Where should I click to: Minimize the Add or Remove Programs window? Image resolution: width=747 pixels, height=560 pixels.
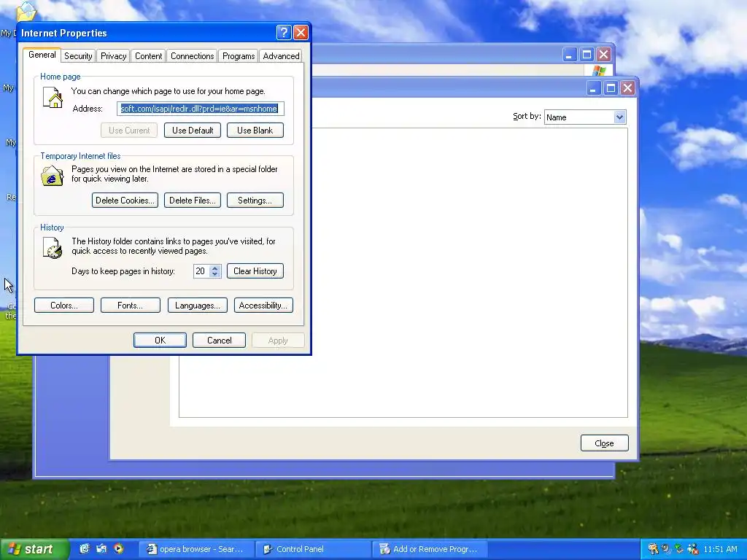594,88
